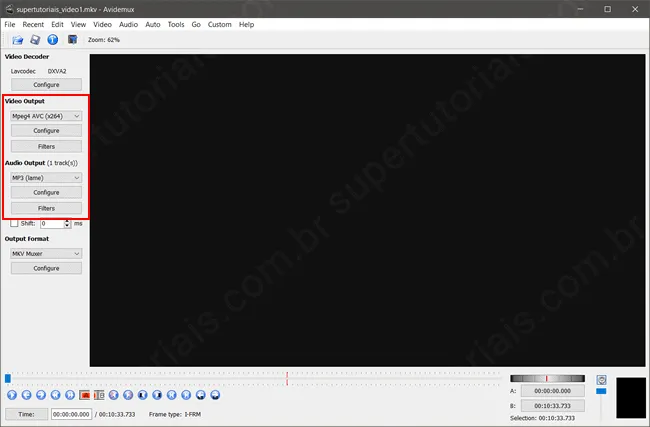Toggle the audio mute speaker icon
The width and height of the screenshot is (650, 427).
pos(601,380)
